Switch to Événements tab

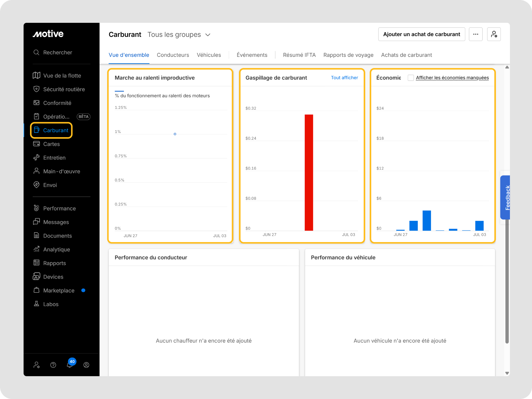click(252, 55)
